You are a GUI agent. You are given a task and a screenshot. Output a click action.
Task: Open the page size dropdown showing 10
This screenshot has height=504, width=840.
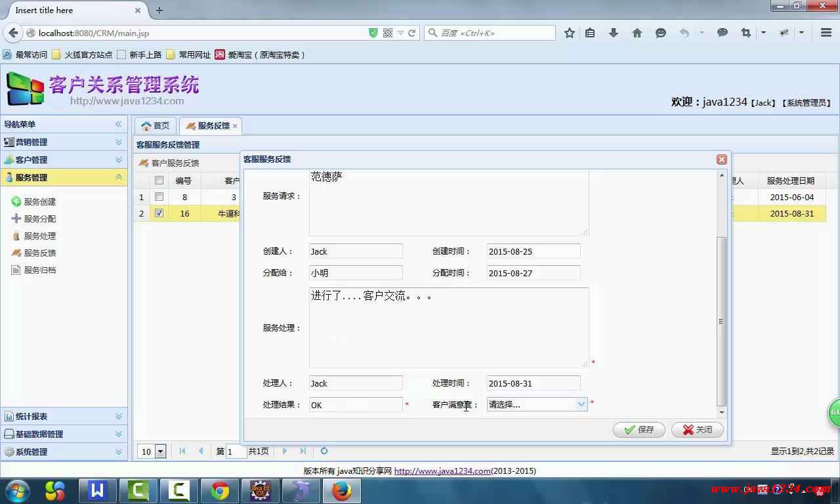pyautogui.click(x=160, y=451)
